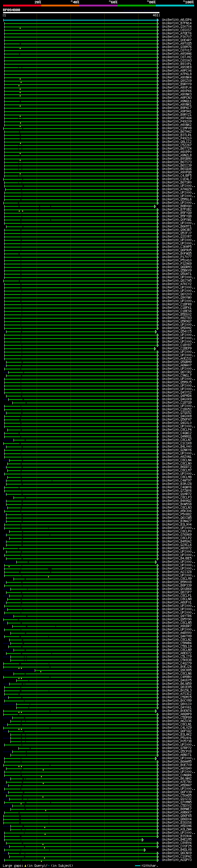
Task: Click the purple ~60% identity legend segment
Action: (98, 6)
